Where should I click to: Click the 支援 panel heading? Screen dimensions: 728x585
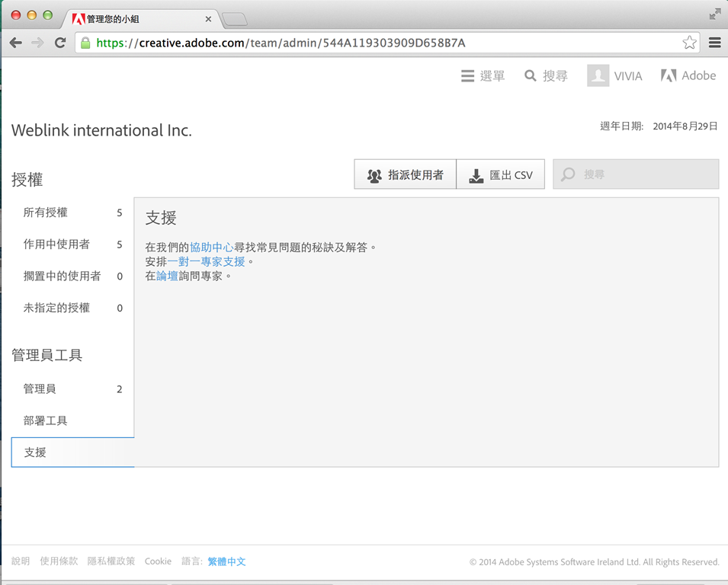(x=161, y=218)
